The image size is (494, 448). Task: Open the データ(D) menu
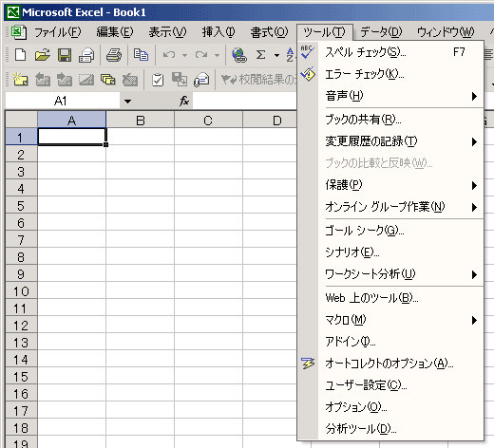(x=381, y=32)
